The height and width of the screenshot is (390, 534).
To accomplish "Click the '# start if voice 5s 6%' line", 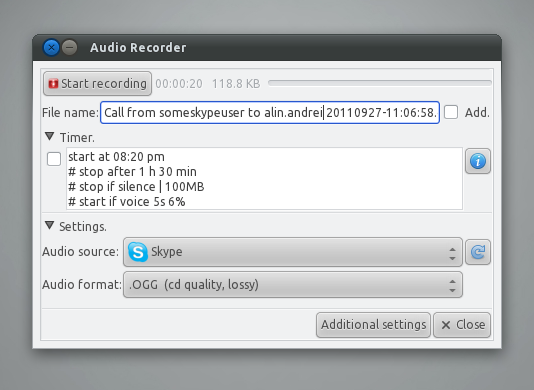I will pyautogui.click(x=127, y=202).
